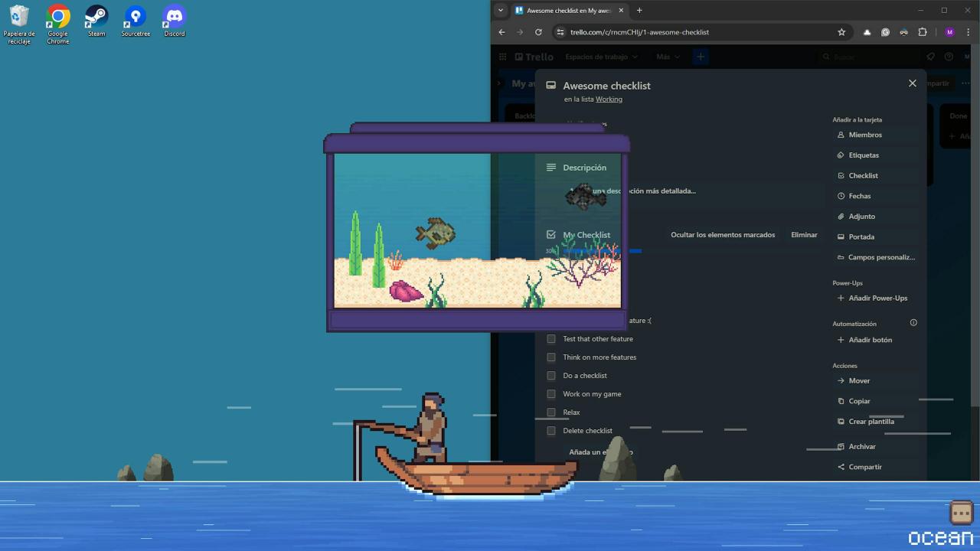Follow the "Working" list link

609,99
